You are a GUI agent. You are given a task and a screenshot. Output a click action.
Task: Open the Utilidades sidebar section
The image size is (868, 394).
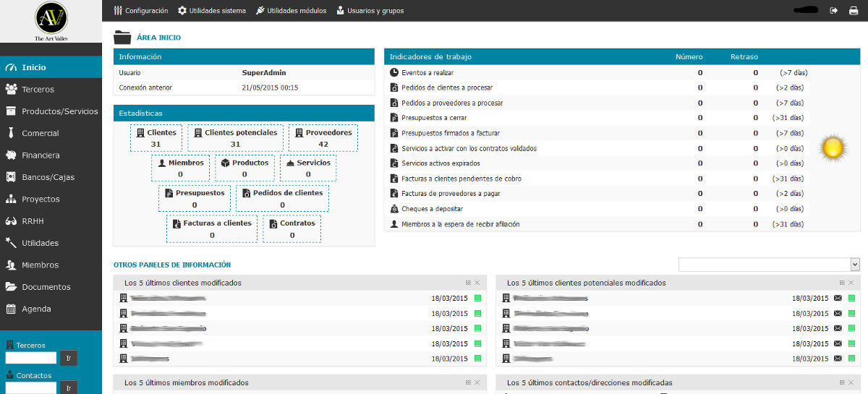click(51, 243)
